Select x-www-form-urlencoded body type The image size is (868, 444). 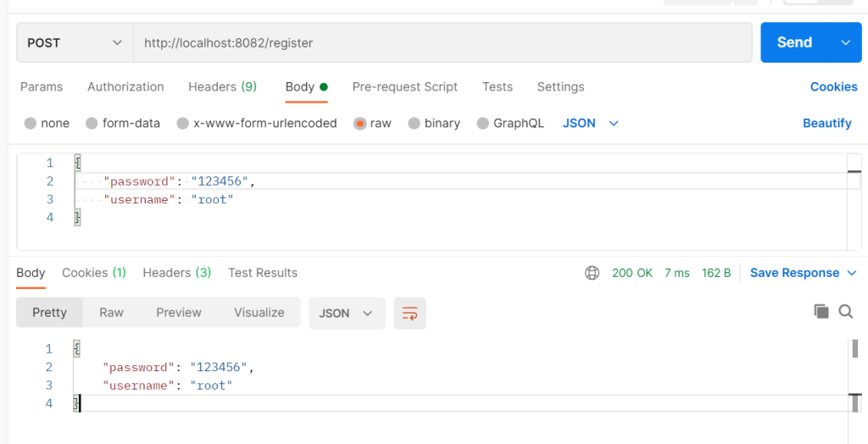click(182, 124)
